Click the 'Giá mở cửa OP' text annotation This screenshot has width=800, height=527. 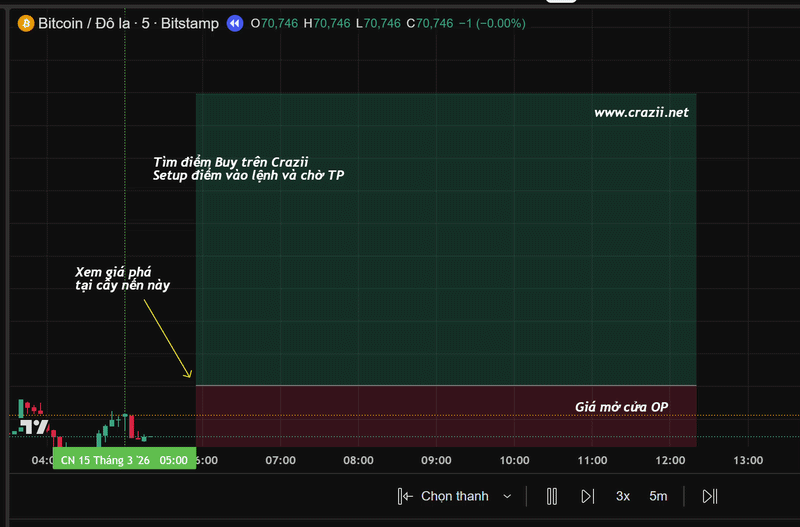click(621, 407)
